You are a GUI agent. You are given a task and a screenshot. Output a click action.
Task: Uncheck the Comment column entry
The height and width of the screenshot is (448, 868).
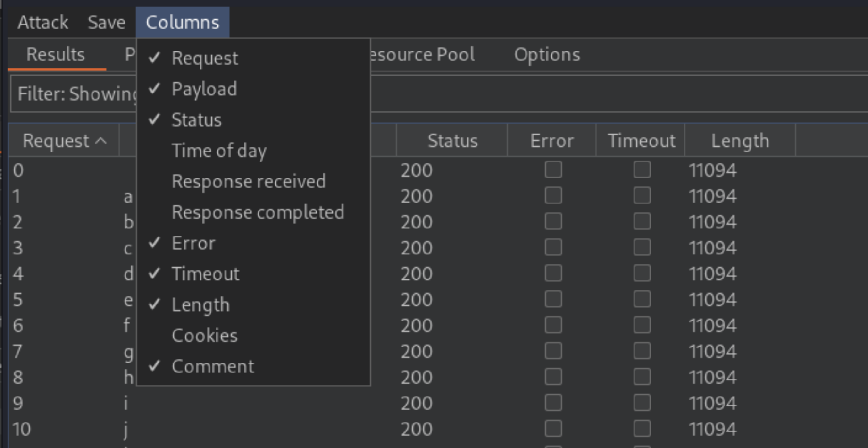pyautogui.click(x=213, y=367)
